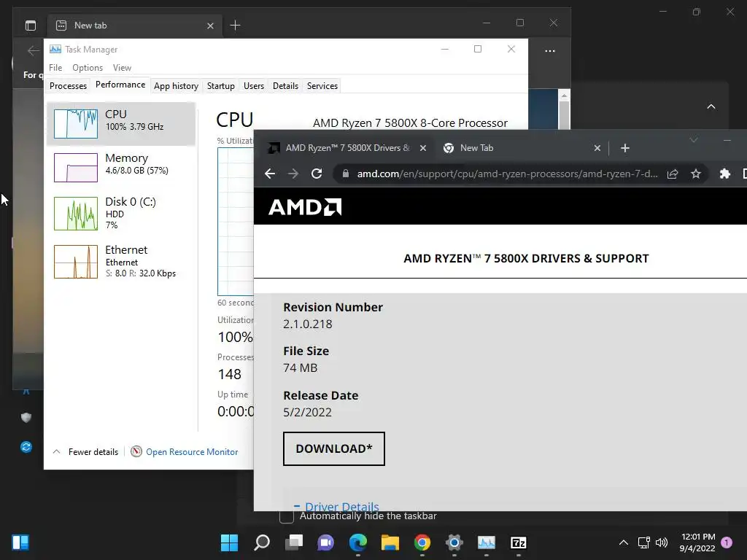Click the padlock site info icon
747x560 pixels.
(346, 174)
